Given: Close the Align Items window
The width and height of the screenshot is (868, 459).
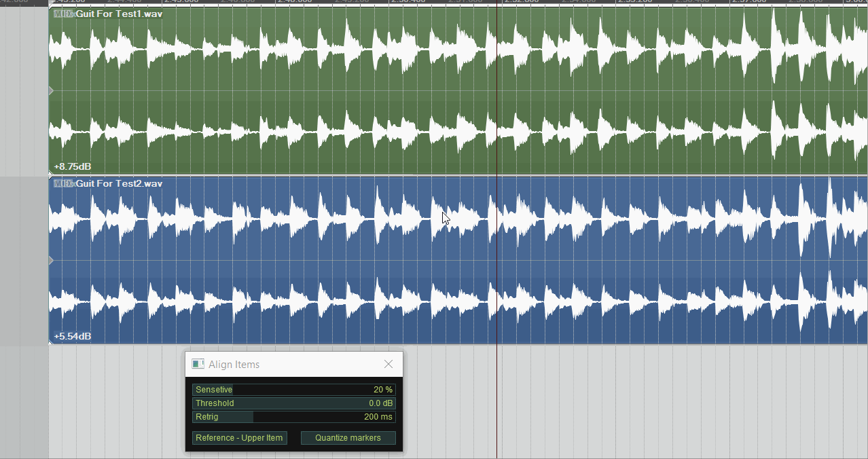Looking at the screenshot, I should click(x=388, y=365).
